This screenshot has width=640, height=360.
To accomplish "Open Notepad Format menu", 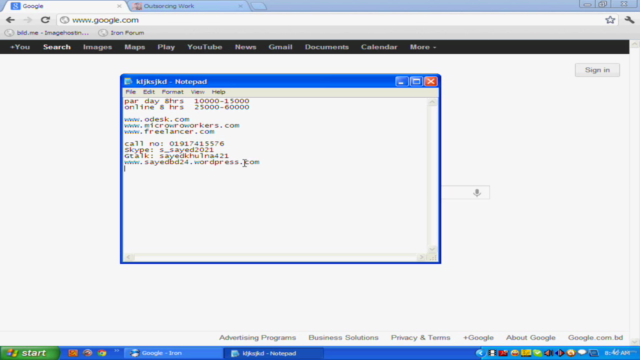I will [172, 92].
